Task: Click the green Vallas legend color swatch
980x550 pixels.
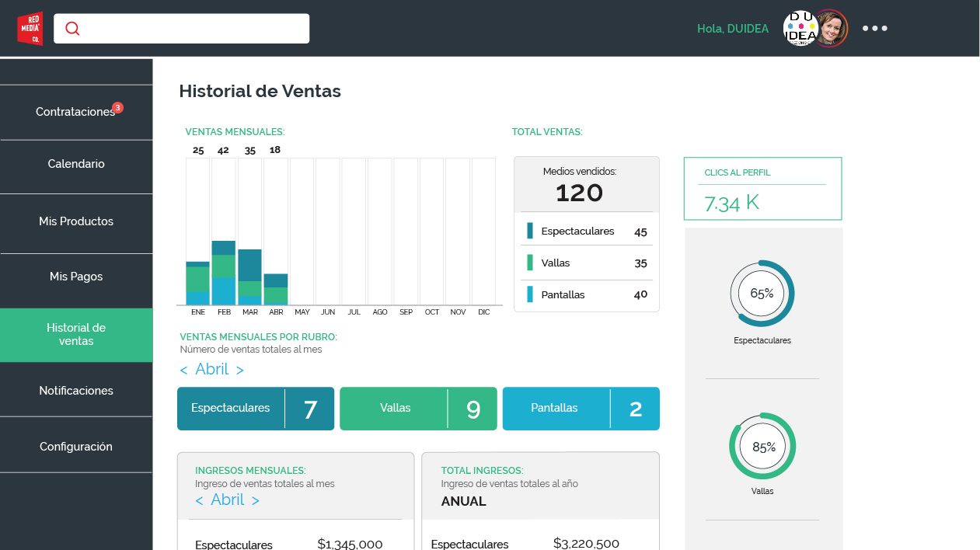Action: click(x=530, y=263)
